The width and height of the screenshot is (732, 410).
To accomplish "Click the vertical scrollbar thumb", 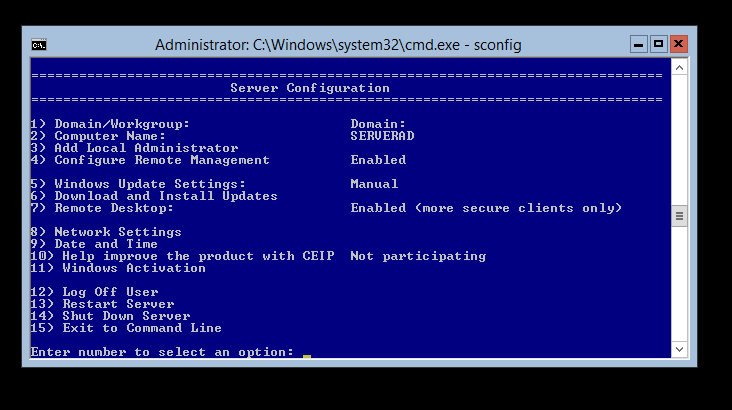I will (679, 215).
